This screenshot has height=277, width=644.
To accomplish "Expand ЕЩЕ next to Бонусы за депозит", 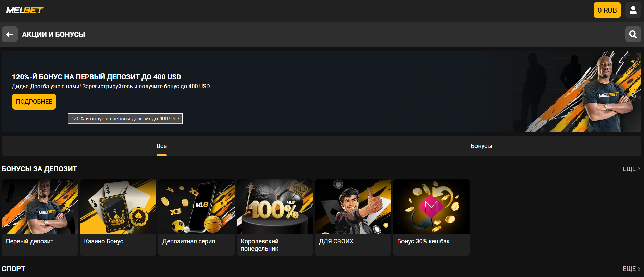I will [x=632, y=169].
